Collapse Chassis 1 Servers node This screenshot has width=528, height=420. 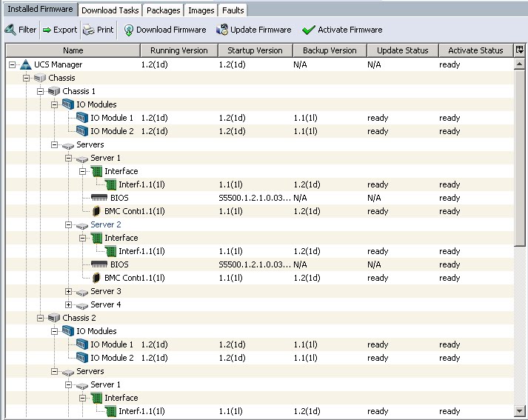click(x=55, y=145)
